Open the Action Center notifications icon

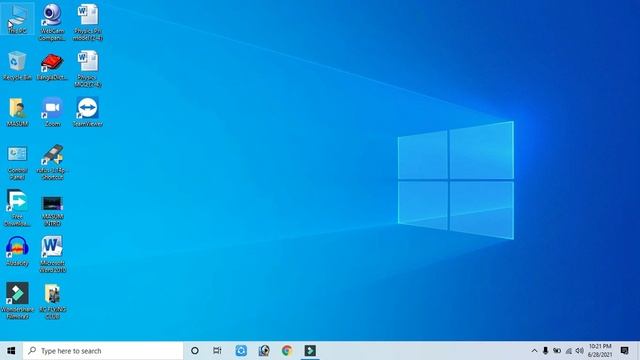(624, 351)
